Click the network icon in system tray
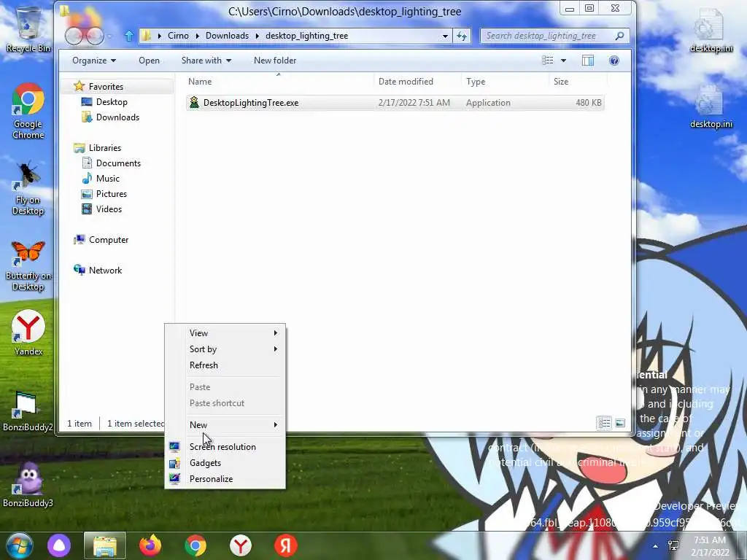Screen dimensions: 747x560 (x=673, y=545)
